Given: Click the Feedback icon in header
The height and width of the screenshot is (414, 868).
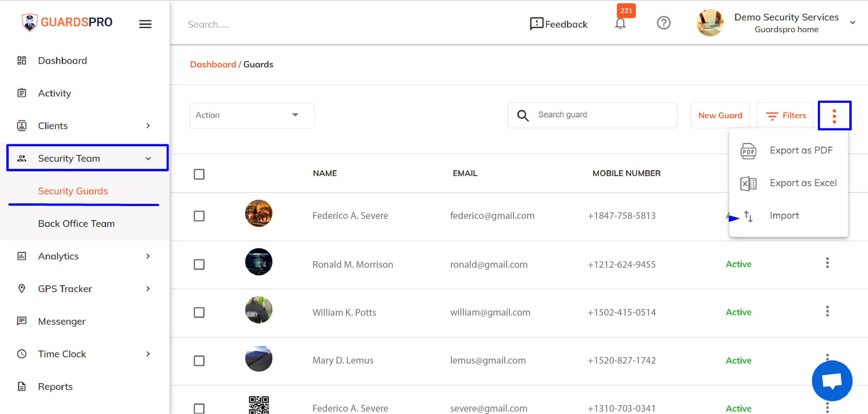Looking at the screenshot, I should tap(537, 24).
